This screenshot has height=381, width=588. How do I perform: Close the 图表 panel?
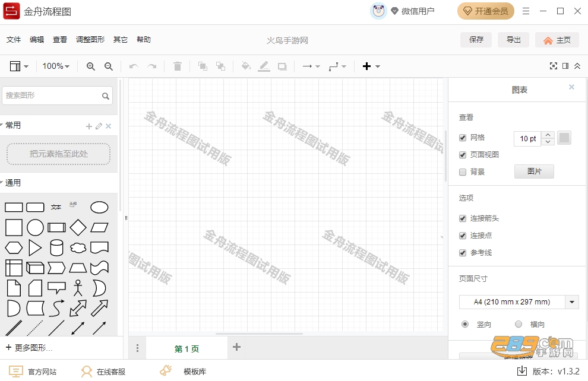point(571,87)
